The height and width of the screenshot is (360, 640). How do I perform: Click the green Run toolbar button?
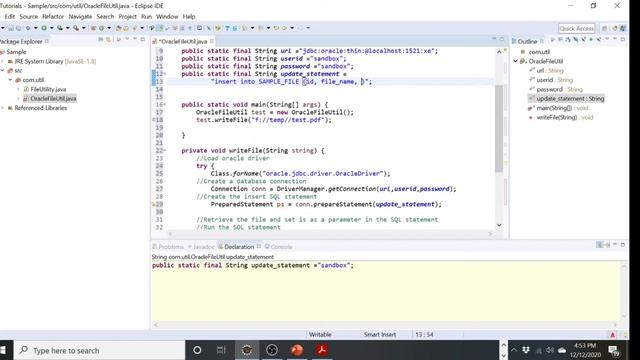(44, 28)
